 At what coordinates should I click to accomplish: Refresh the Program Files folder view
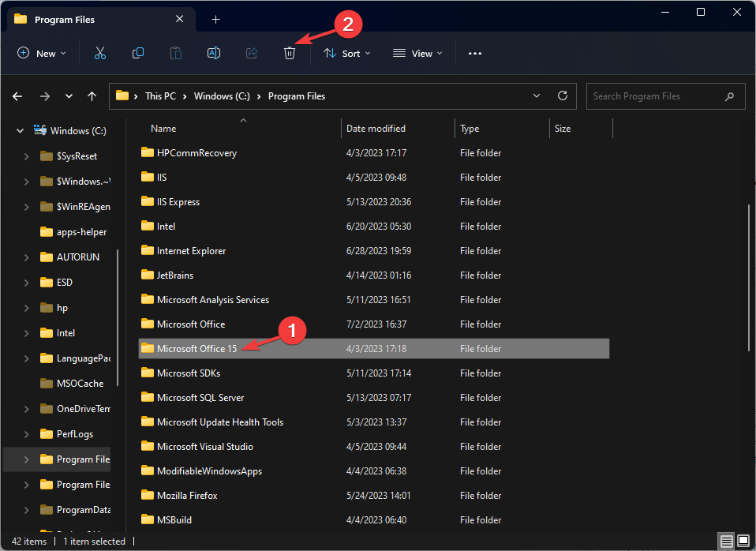point(562,96)
